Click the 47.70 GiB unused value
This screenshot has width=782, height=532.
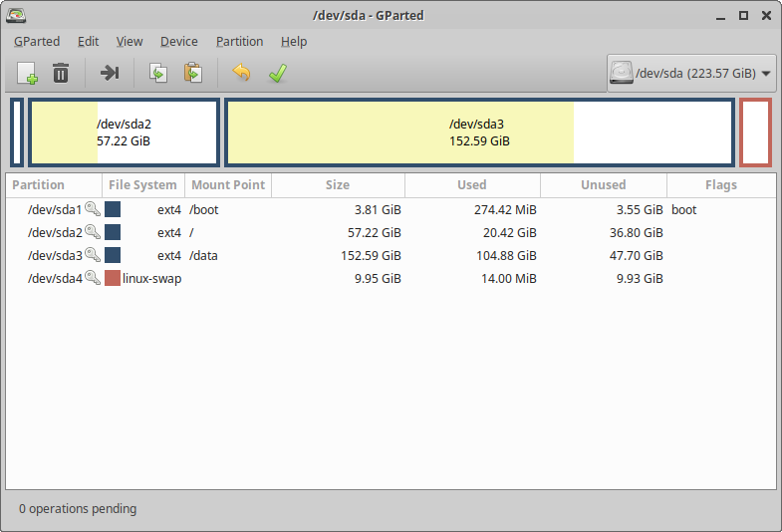click(x=637, y=256)
